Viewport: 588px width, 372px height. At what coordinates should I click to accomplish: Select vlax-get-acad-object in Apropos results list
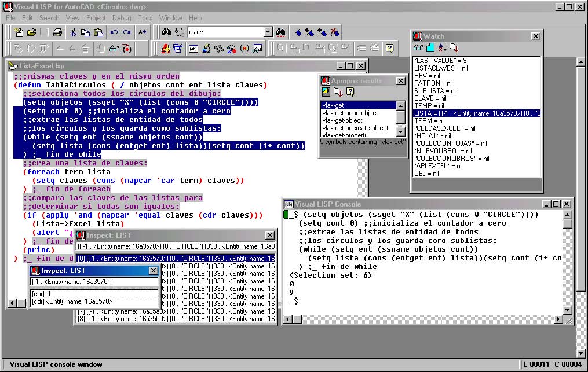click(x=358, y=113)
